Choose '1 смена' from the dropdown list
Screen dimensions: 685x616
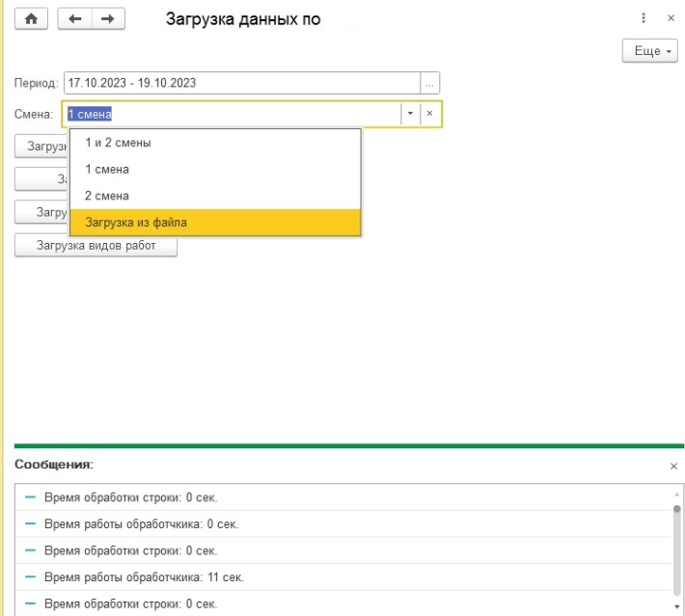tap(107, 170)
